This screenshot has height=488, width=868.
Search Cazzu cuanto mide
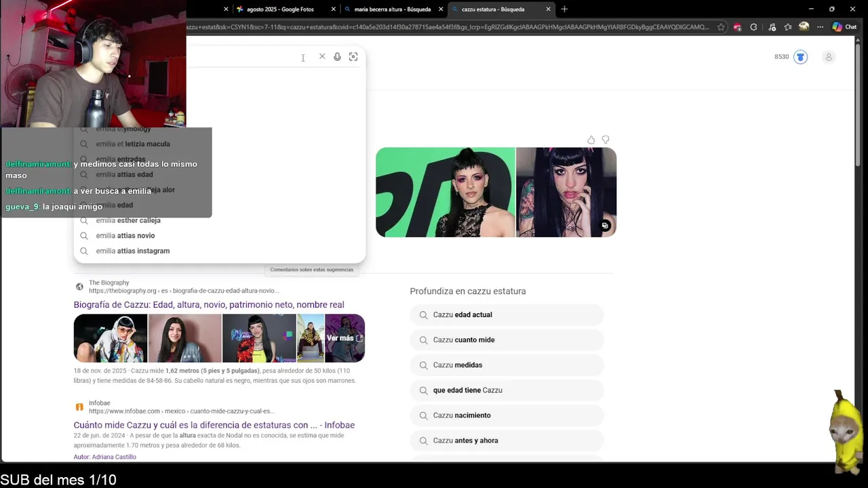(x=507, y=340)
